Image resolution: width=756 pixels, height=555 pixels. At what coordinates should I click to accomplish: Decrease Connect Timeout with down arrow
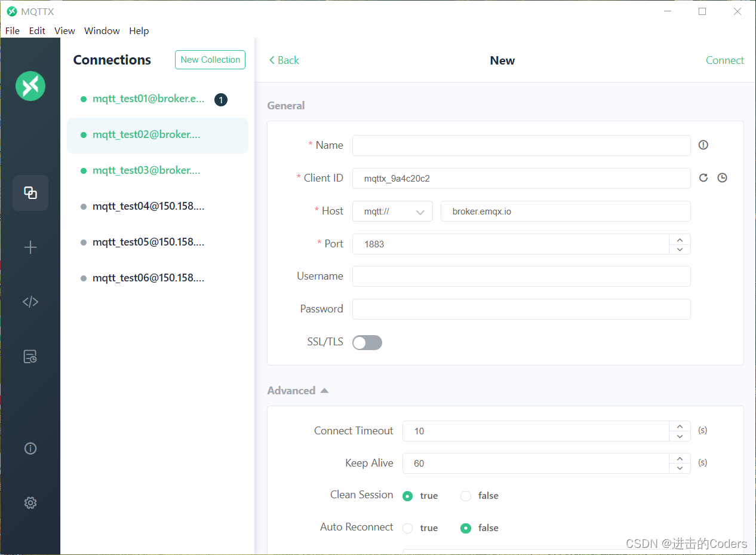pyautogui.click(x=680, y=436)
